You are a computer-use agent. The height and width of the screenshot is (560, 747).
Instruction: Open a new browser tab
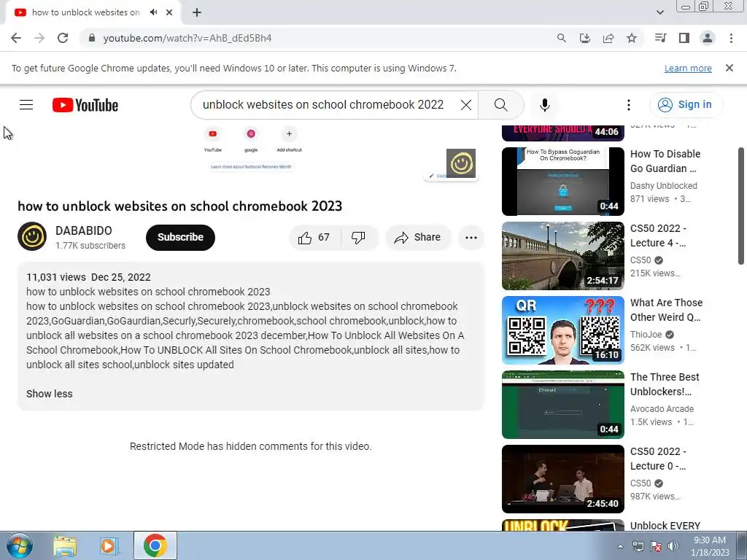click(197, 13)
